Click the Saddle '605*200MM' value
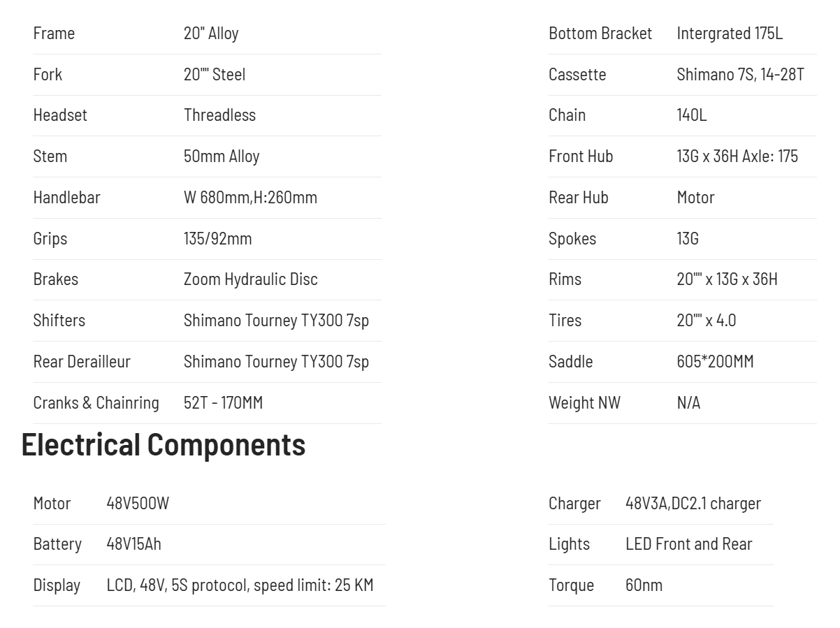Screen dimensions: 840x628 (715, 362)
